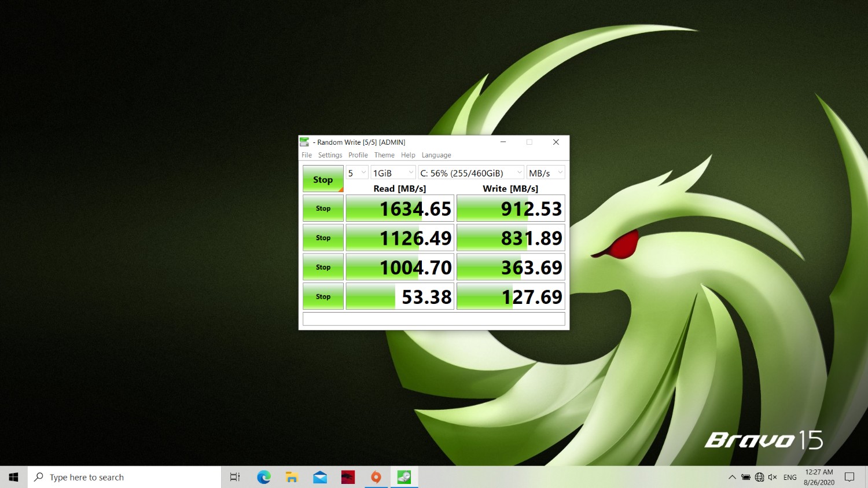868x488 pixels.
Task: Click the CrystalDiskMark title bar icon
Action: click(304, 142)
